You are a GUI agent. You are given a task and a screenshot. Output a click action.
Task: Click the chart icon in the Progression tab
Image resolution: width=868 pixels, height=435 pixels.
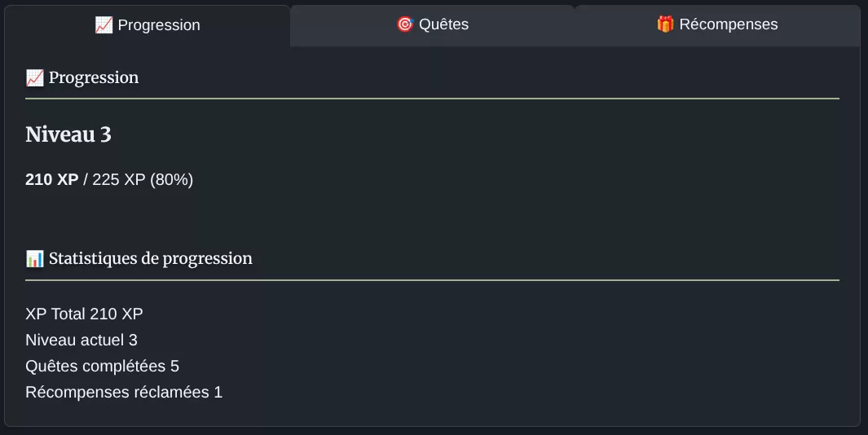point(104,25)
